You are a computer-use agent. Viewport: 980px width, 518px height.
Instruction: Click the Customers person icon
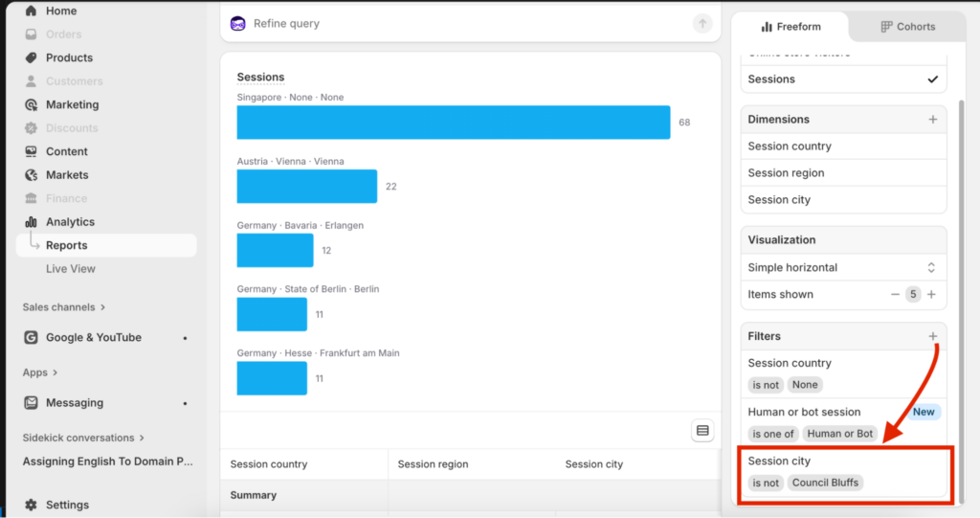(31, 81)
